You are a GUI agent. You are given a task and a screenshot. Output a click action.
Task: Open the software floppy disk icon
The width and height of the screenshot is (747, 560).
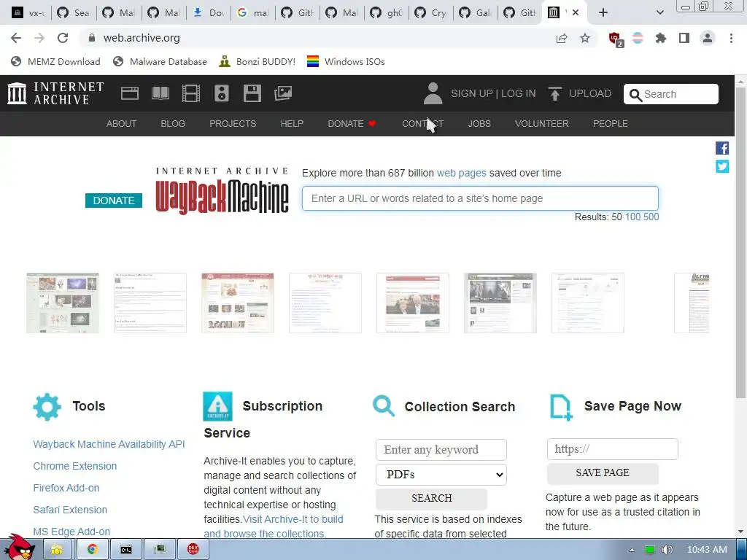tap(252, 93)
